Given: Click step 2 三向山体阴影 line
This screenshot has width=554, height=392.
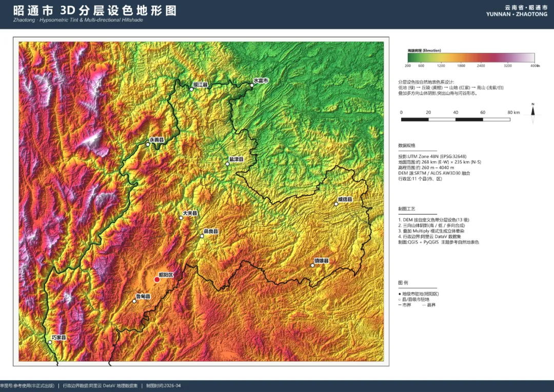Looking at the screenshot, I should [431, 226].
